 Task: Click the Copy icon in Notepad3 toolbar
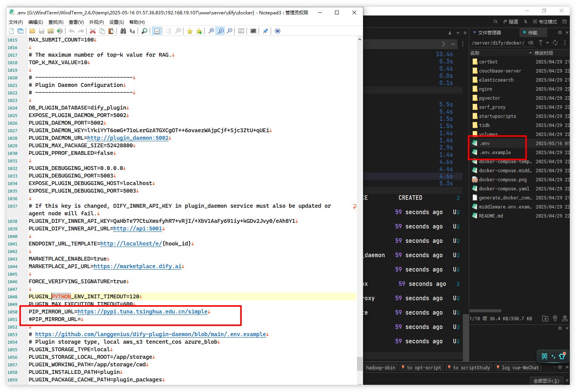pyautogui.click(x=102, y=31)
